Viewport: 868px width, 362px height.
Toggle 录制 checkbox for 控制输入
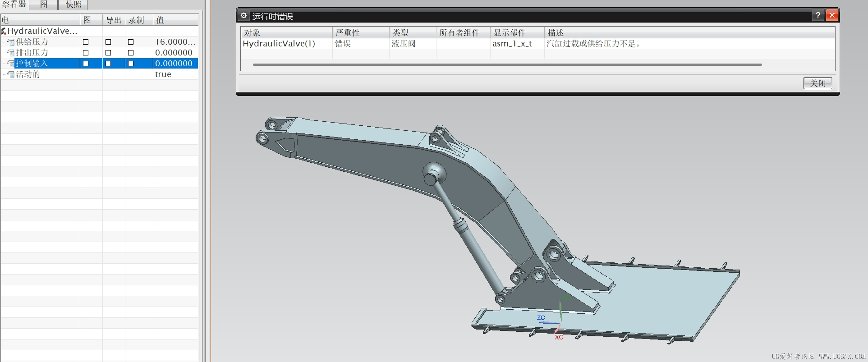[131, 64]
